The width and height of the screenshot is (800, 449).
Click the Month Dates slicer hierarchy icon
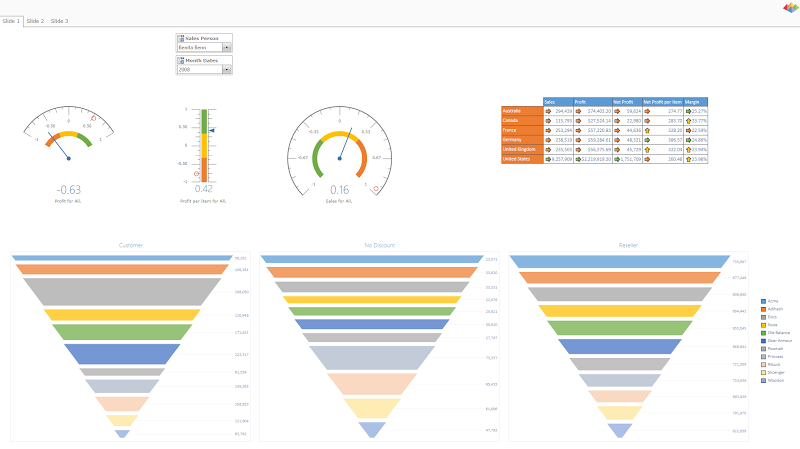[x=181, y=60]
